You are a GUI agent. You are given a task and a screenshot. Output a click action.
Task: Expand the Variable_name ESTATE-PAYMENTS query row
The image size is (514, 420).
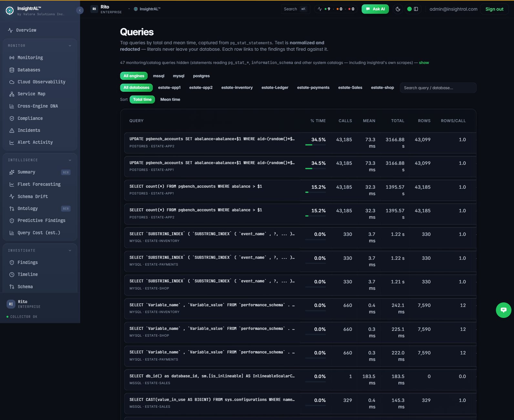300,356
